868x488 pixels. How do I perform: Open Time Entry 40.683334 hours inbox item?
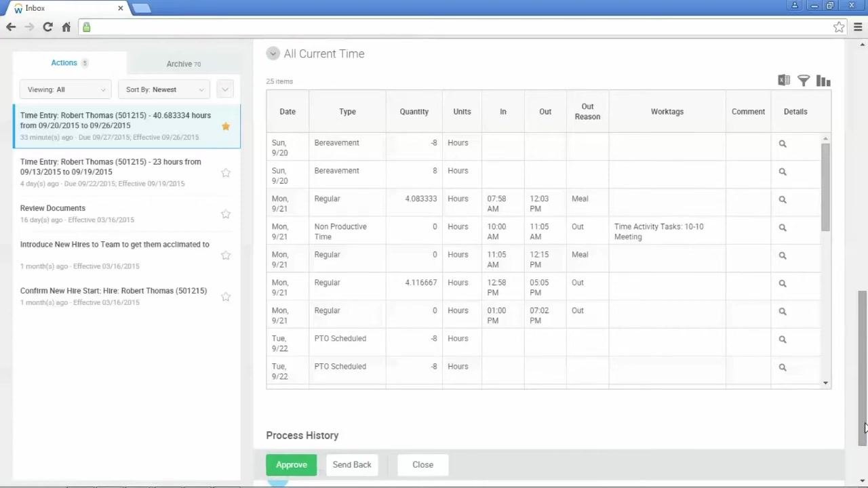[126, 126]
